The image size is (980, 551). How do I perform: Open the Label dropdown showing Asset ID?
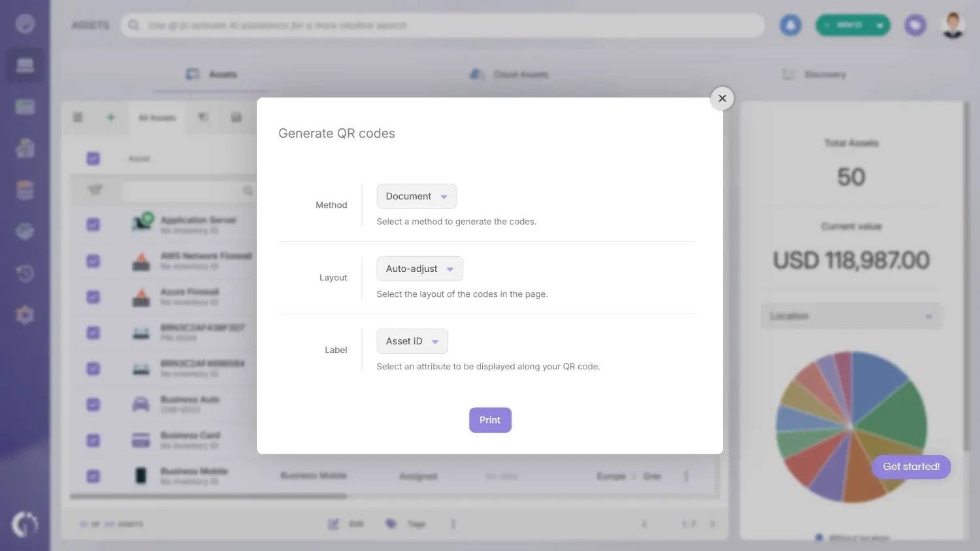[x=412, y=341]
